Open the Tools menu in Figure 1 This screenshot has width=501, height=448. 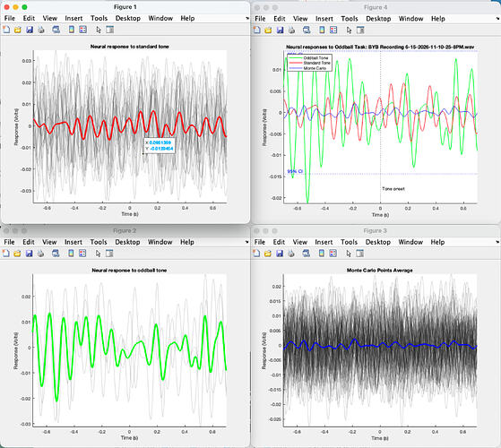pyautogui.click(x=99, y=18)
